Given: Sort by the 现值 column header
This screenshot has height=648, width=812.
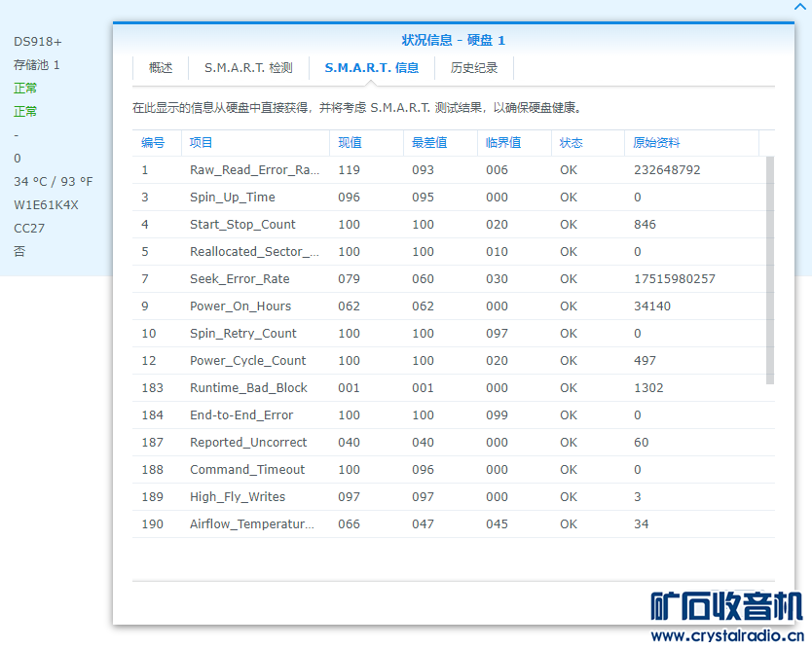Looking at the screenshot, I should [366, 143].
